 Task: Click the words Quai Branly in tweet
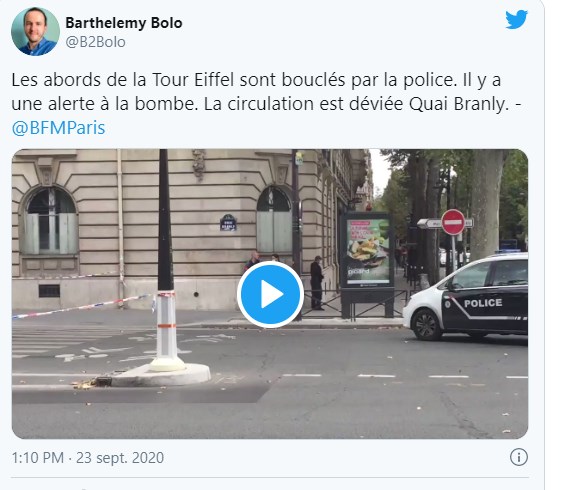(459, 104)
